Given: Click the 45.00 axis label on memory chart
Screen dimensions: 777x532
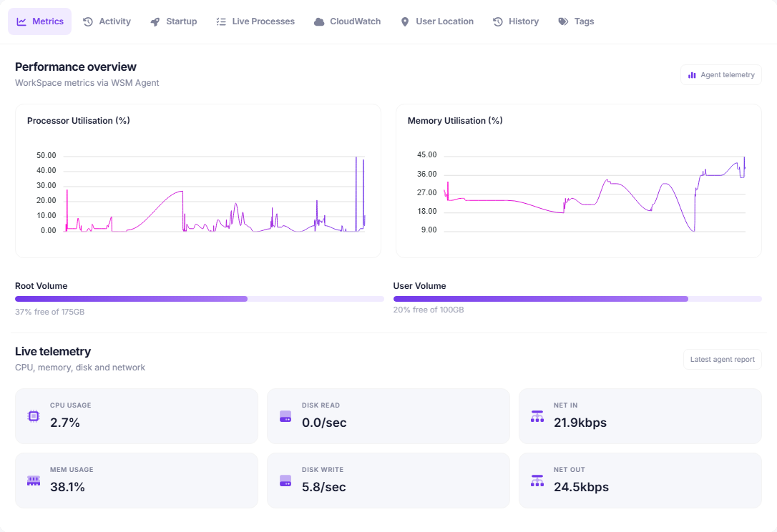Looking at the screenshot, I should [x=426, y=155].
